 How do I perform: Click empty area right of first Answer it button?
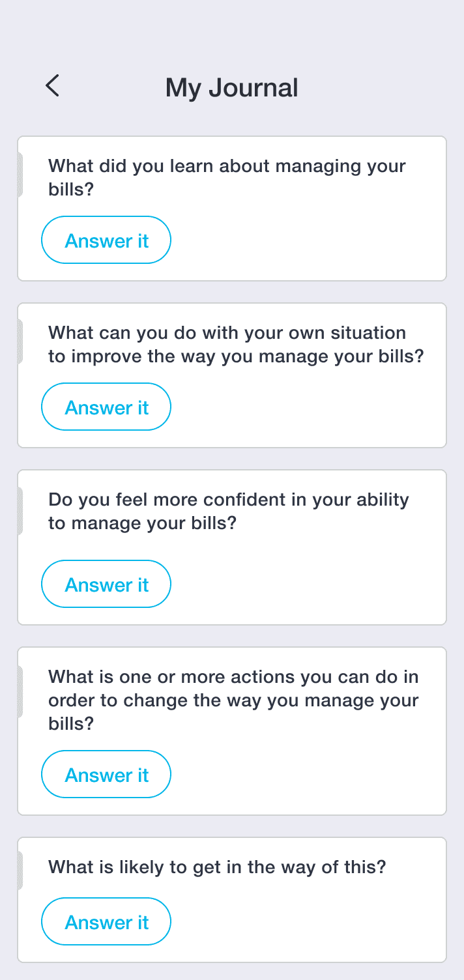point(306,240)
